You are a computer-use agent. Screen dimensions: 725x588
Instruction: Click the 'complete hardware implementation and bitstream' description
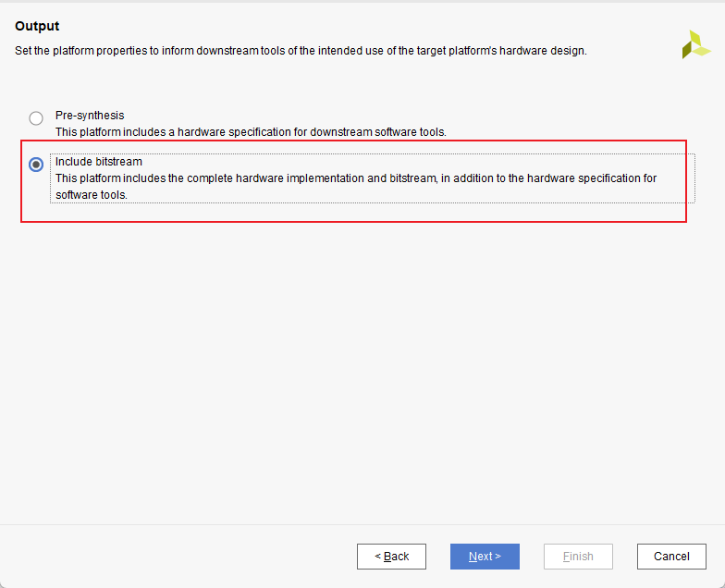[356, 187]
